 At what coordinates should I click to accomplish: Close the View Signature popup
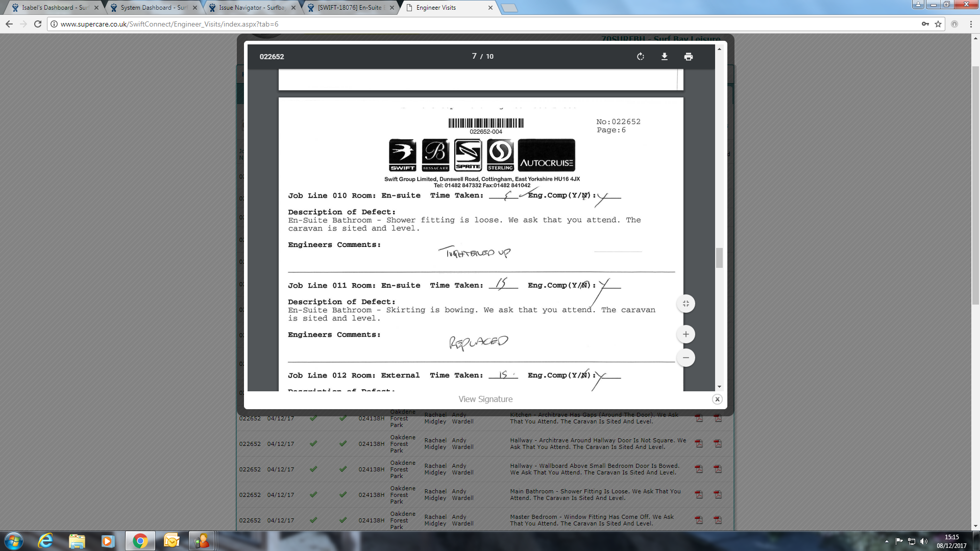pyautogui.click(x=717, y=399)
